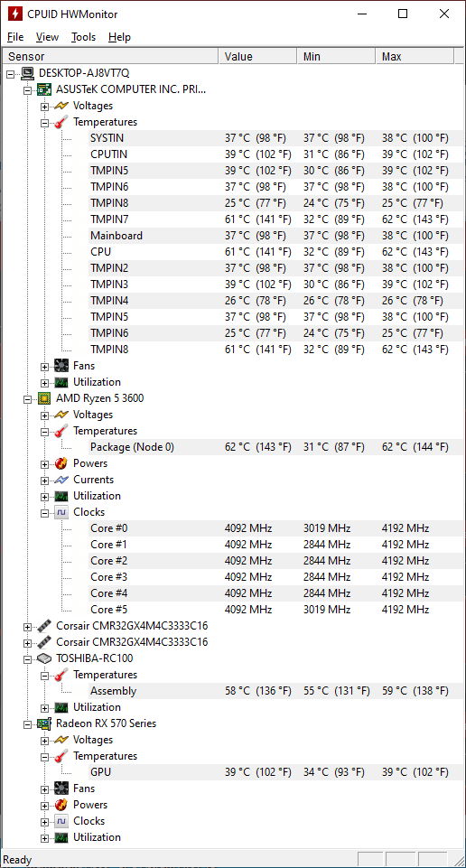Click the CPUID HWMonitor title bar icon
The image size is (466, 868).
click(15, 14)
